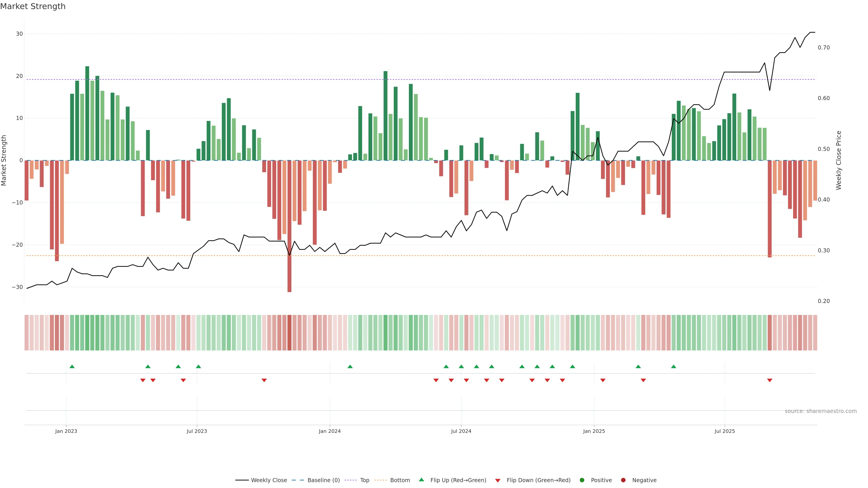Screen dimensions: 868x488
Task: Click the Flip Down red triangle legend icon
Action: (x=498, y=481)
